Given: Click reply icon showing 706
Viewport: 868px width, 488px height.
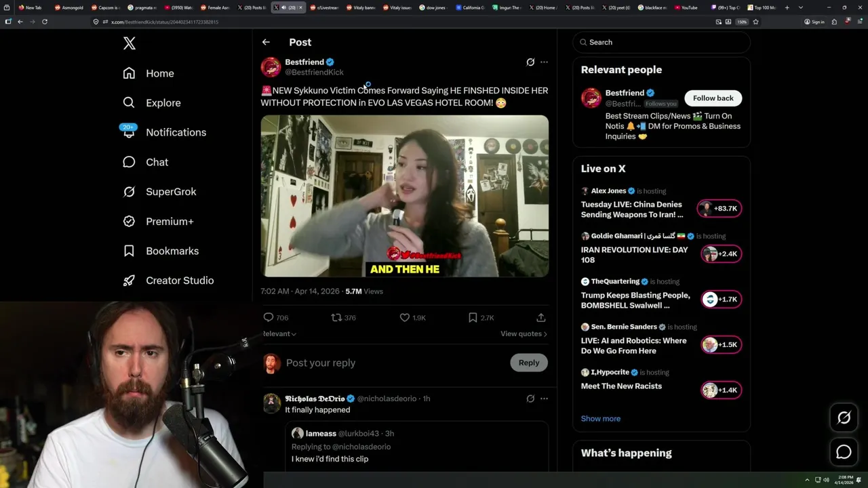Looking at the screenshot, I should point(275,317).
